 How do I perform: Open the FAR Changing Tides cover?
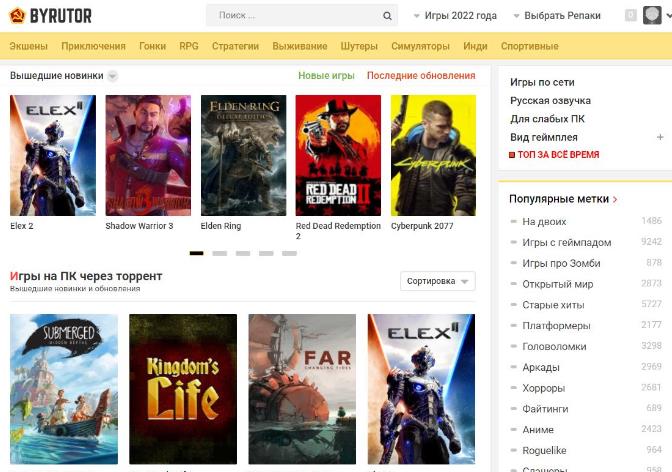click(302, 389)
